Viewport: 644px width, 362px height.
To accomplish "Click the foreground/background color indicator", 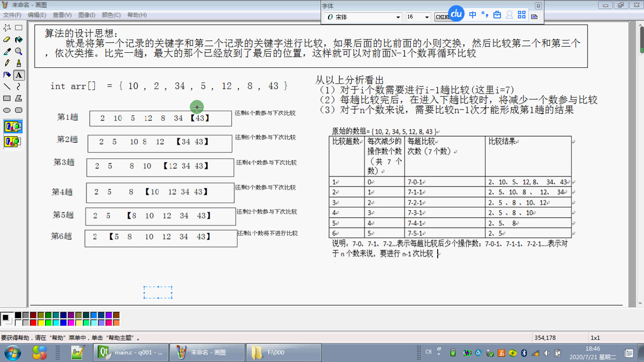I will [7, 319].
